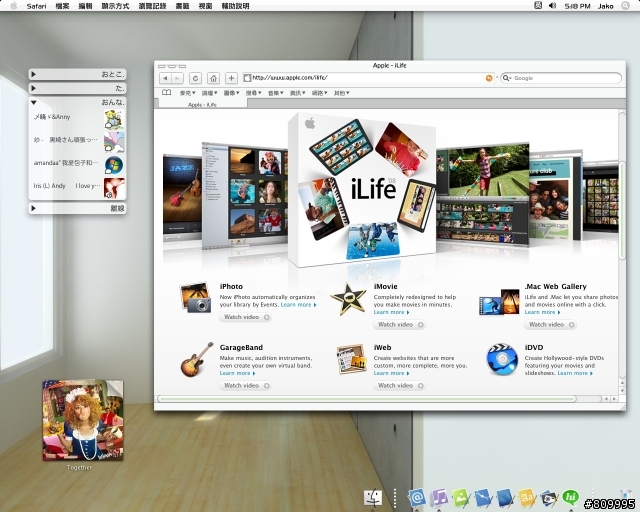Open the Spotlight search icon in the menu bar
The image size is (640, 512).
[625, 6]
